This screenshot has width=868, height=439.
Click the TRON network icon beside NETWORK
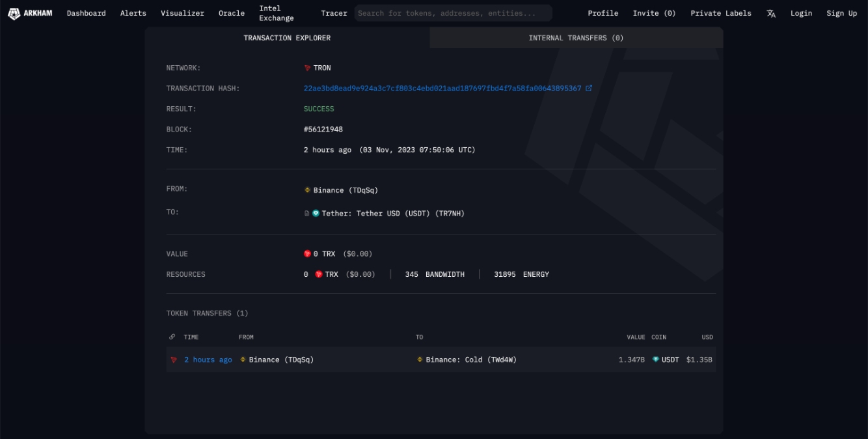coord(306,68)
